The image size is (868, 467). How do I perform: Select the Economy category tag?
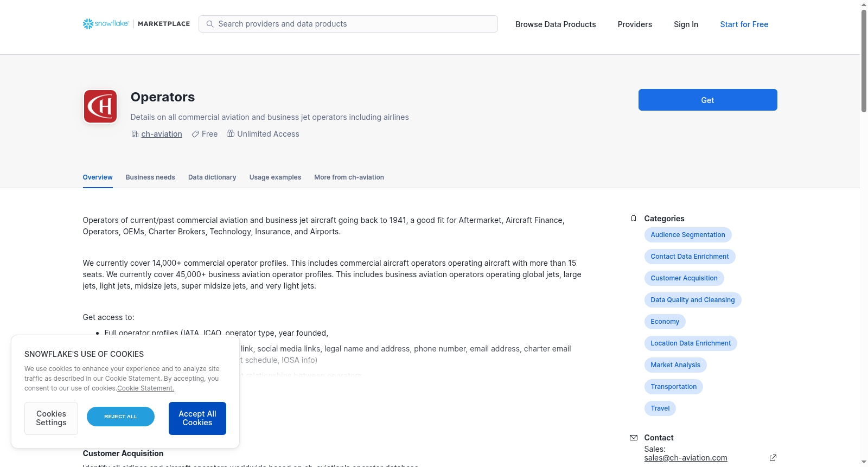pos(665,322)
